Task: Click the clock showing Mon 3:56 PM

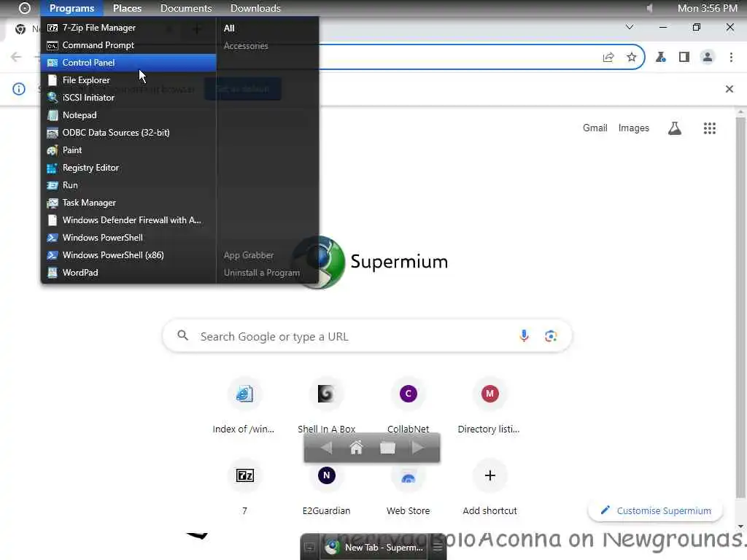Action: point(707,8)
